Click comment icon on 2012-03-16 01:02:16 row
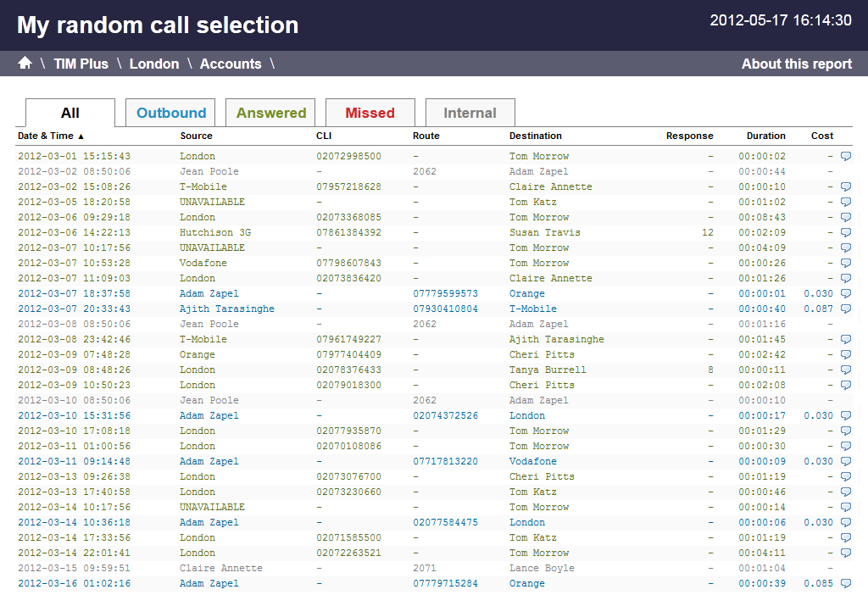 click(x=845, y=583)
